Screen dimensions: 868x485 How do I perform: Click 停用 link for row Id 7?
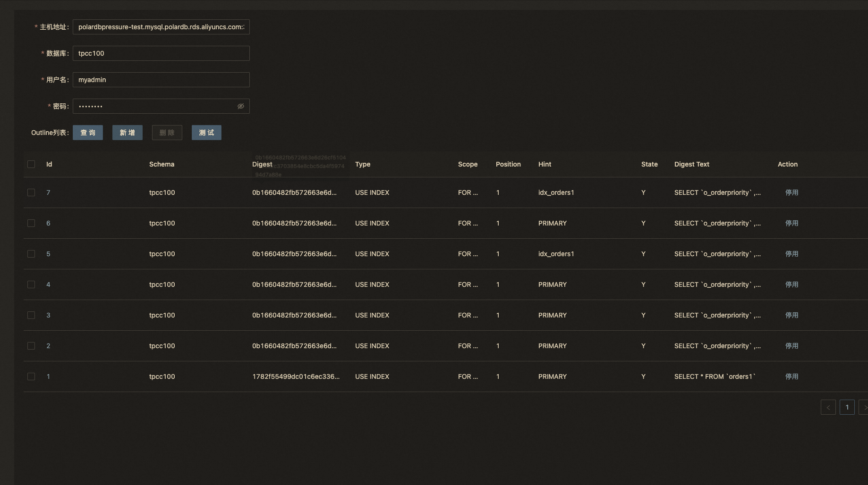tap(791, 192)
